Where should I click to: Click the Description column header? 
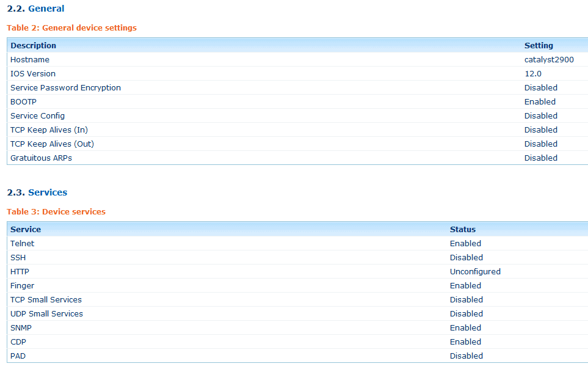point(34,45)
